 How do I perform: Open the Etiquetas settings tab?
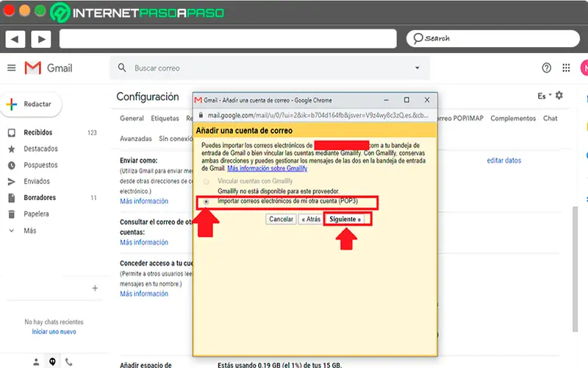(x=165, y=118)
